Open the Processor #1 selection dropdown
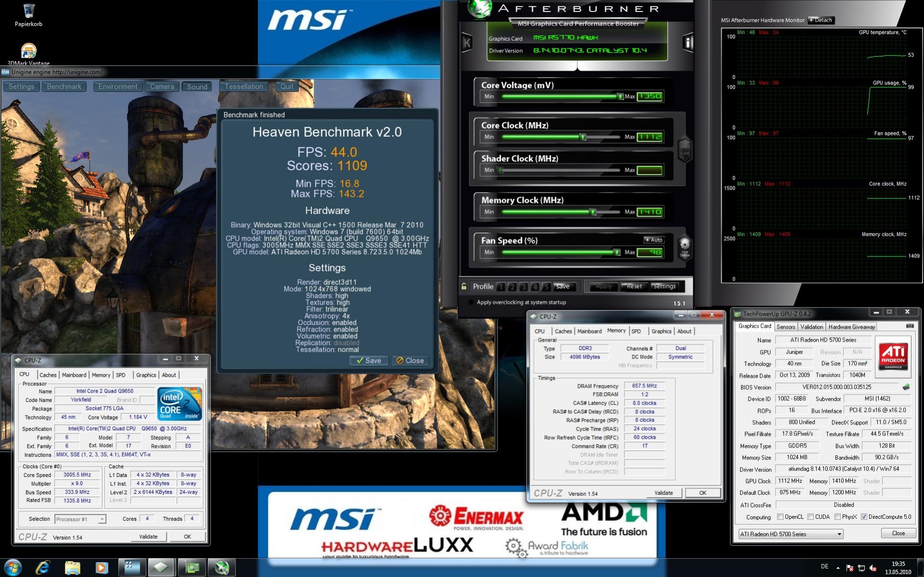 pos(80,519)
